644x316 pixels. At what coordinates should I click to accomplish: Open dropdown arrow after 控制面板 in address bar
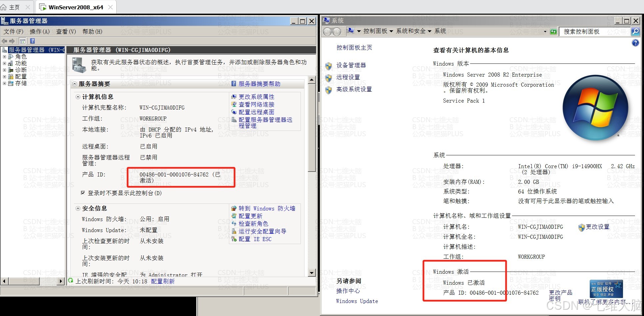[x=391, y=31]
